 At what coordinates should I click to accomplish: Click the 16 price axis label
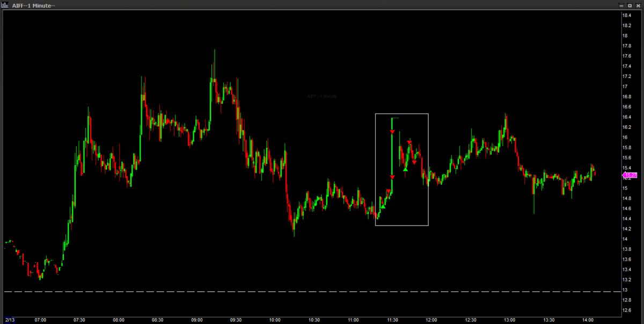click(625, 138)
